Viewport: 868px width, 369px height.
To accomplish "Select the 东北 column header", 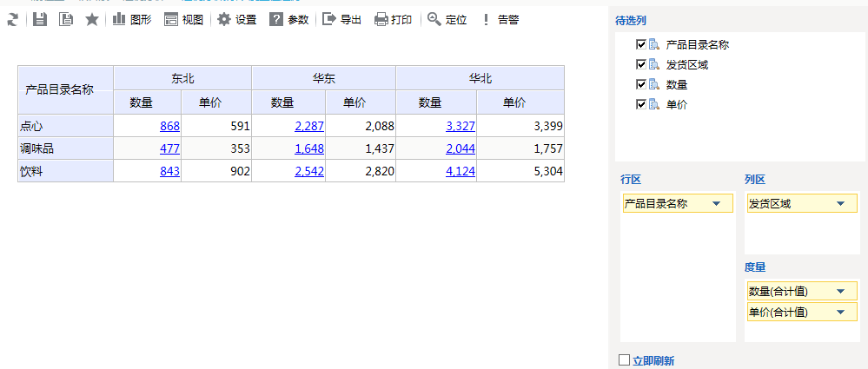I will [x=182, y=78].
